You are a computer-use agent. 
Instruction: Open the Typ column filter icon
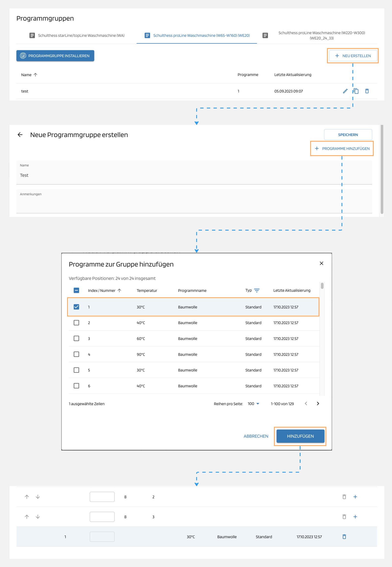(257, 290)
